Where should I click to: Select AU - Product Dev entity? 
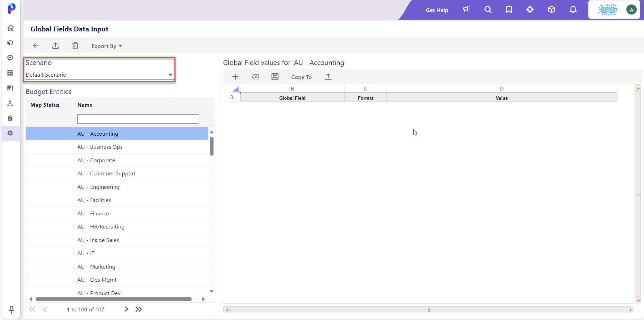point(117,292)
